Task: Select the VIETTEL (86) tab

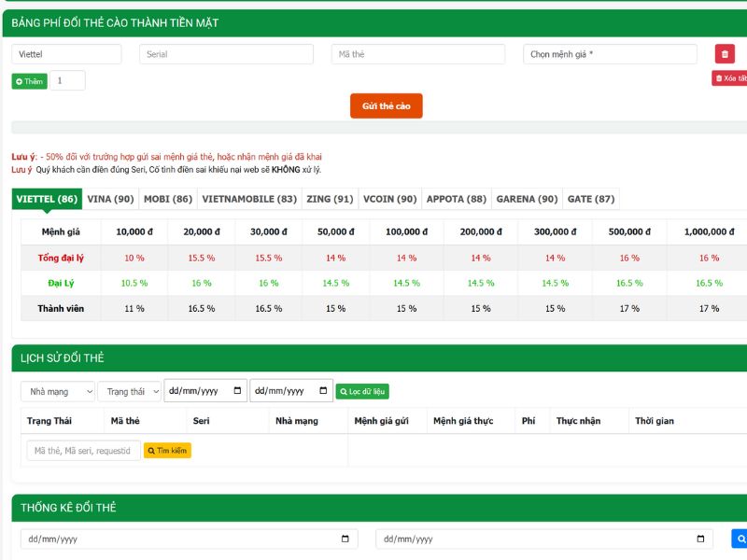Action: click(x=47, y=199)
